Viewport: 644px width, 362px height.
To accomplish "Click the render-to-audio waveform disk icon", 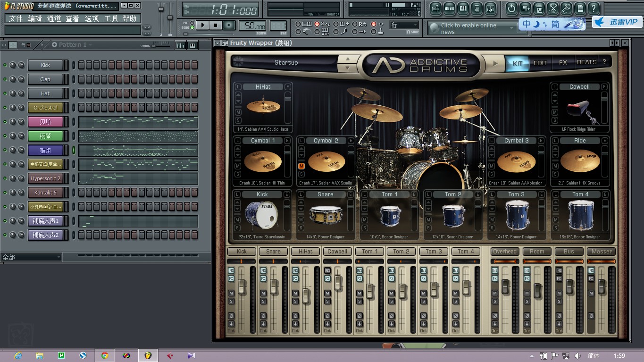I will [x=539, y=8].
